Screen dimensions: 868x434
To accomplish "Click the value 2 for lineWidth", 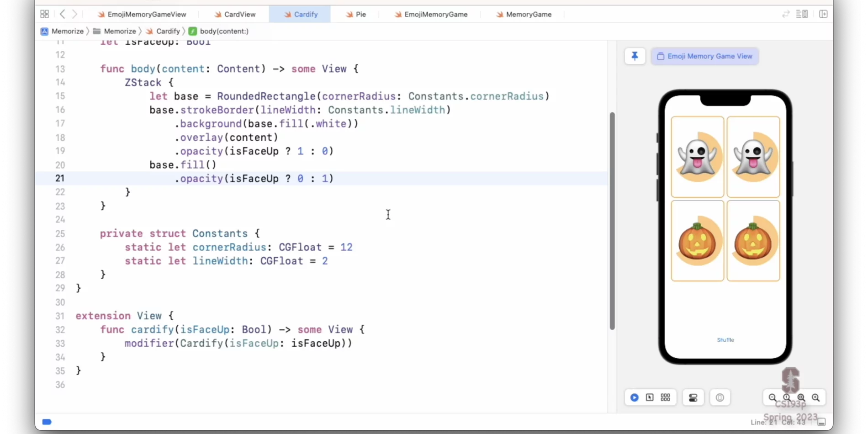I will point(325,261).
